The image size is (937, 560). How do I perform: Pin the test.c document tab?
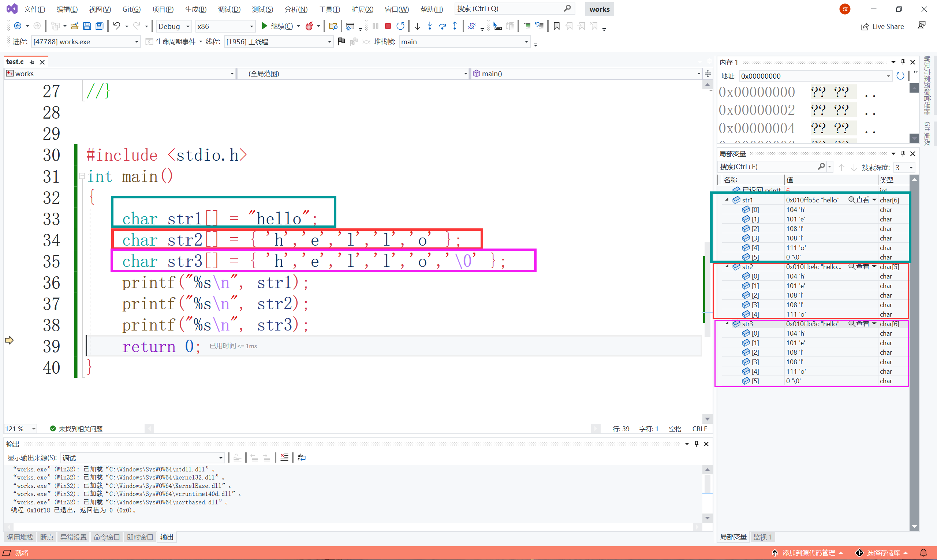(x=32, y=62)
